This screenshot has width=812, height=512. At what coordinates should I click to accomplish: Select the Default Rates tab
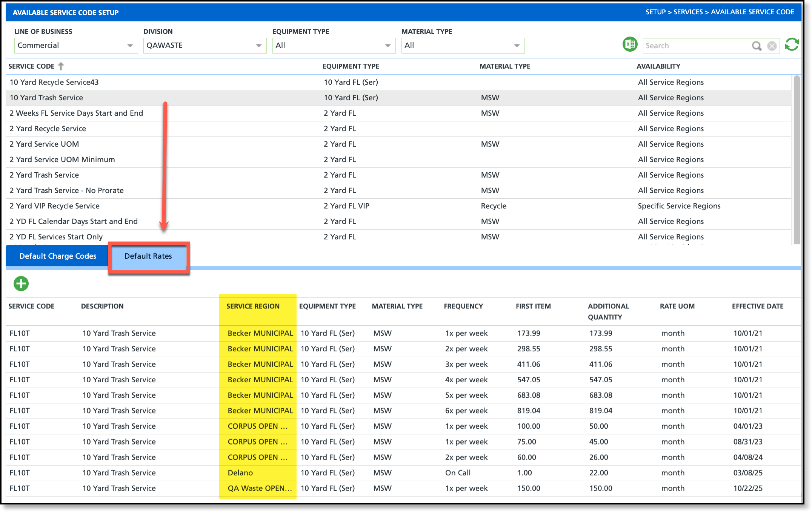click(148, 256)
